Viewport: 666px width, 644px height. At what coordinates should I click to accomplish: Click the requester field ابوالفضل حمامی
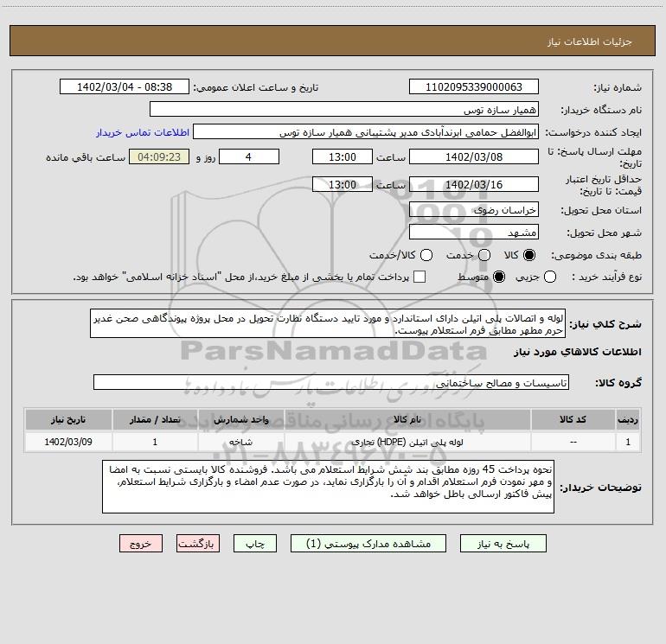point(366,132)
